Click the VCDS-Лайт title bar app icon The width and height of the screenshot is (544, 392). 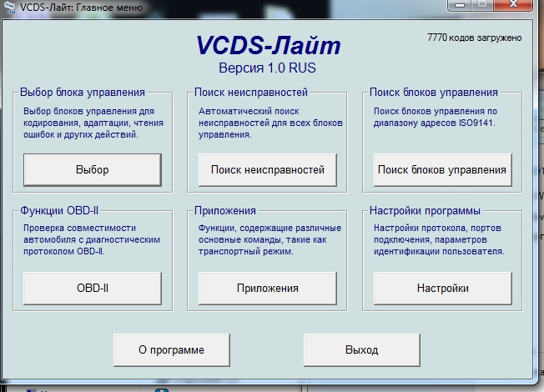10,7
